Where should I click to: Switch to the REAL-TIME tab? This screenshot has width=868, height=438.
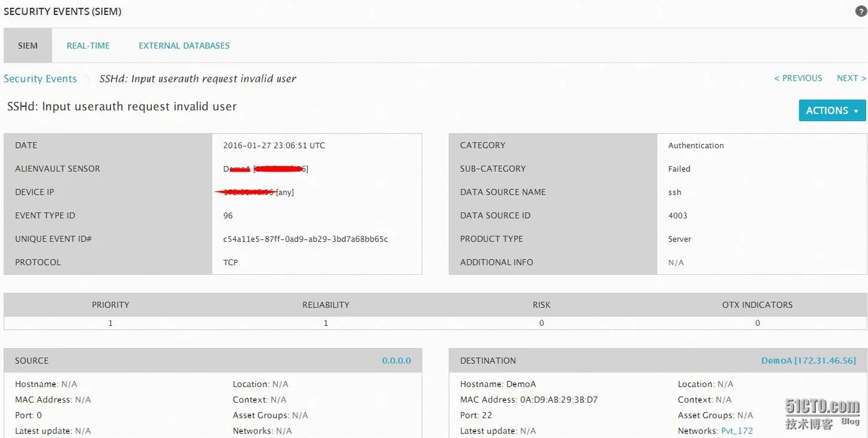coord(88,45)
